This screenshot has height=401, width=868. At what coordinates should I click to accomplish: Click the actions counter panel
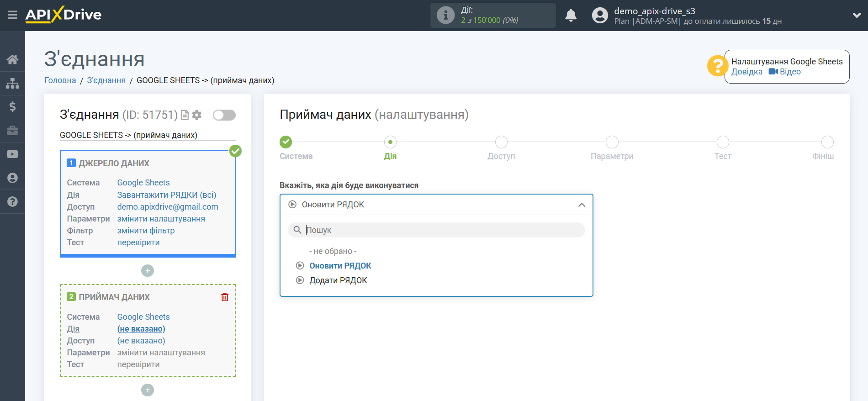[493, 16]
